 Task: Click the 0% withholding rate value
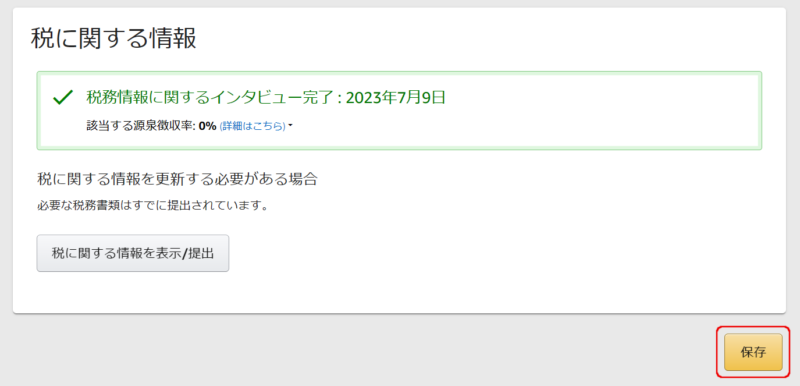pyautogui.click(x=208, y=126)
